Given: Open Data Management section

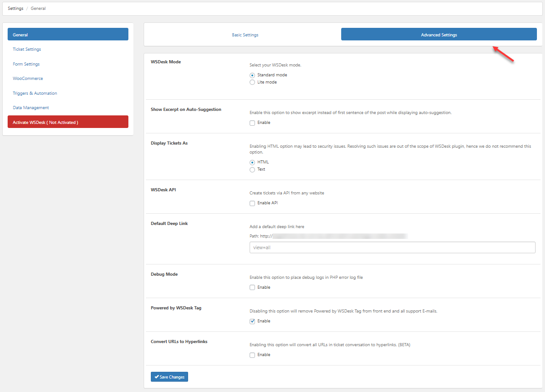Looking at the screenshot, I should (31, 108).
